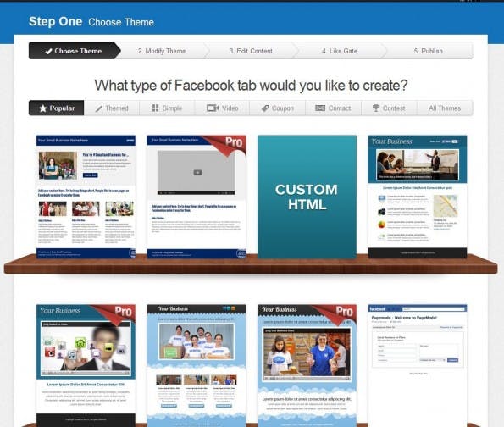Viewport: 504px width, 427px height.
Task: Choose the Pro teal theme with businessman image
Action: (x=86, y=366)
